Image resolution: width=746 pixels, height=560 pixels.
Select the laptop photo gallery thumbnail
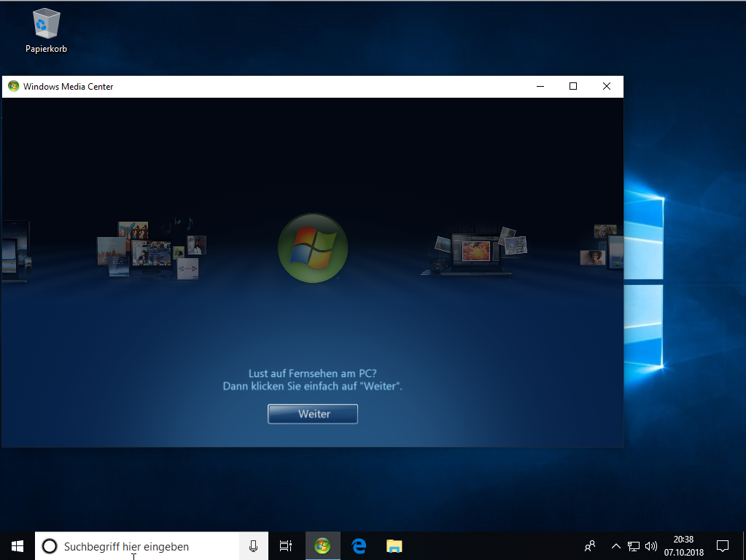coord(474,252)
